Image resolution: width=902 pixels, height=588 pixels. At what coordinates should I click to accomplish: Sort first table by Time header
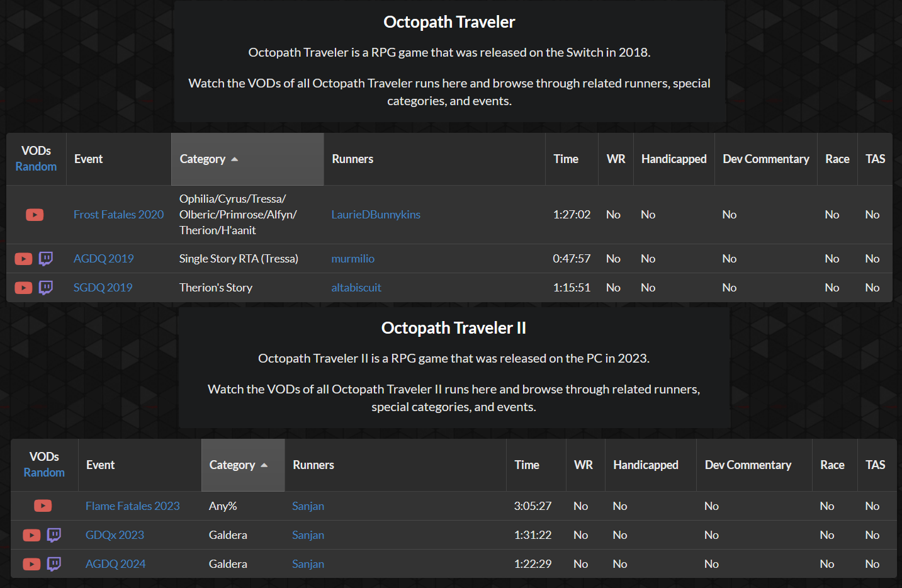click(572, 159)
